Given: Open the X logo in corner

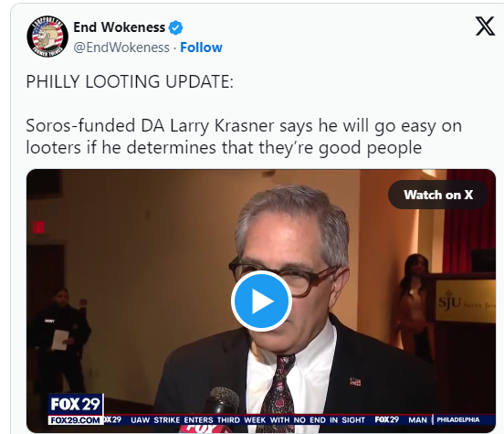Looking at the screenshot, I should tap(485, 26).
